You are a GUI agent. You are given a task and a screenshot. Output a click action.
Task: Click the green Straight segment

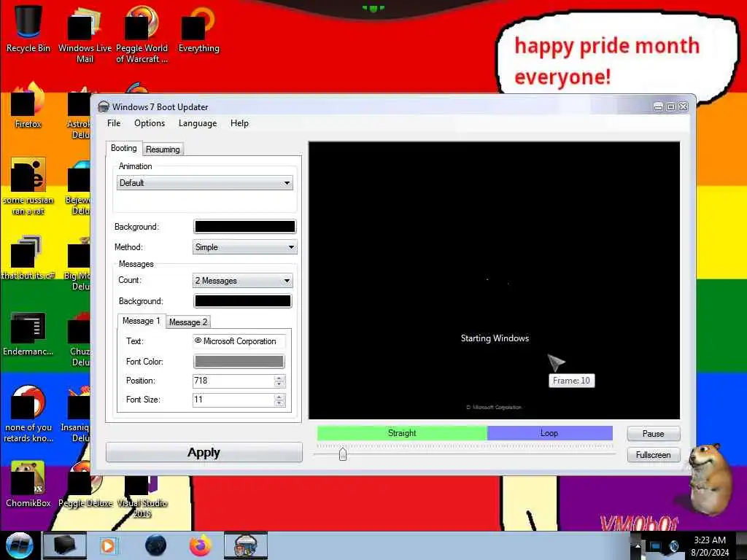[402, 433]
